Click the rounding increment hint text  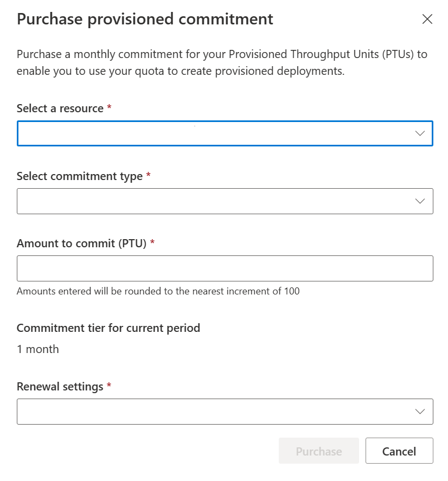tap(158, 291)
